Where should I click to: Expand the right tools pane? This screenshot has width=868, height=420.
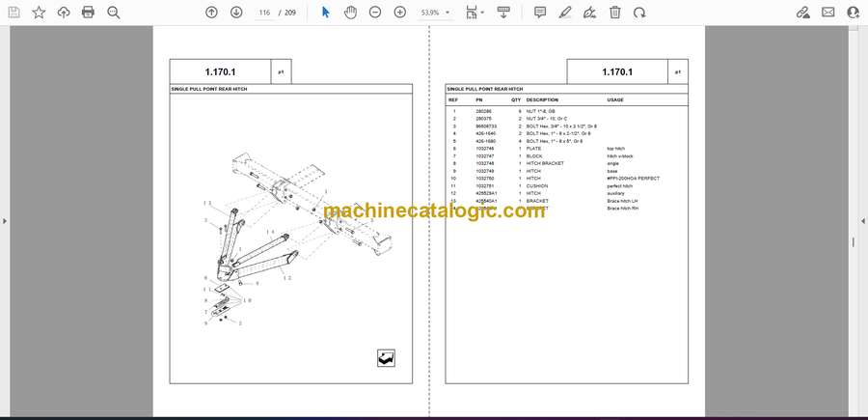tap(863, 221)
